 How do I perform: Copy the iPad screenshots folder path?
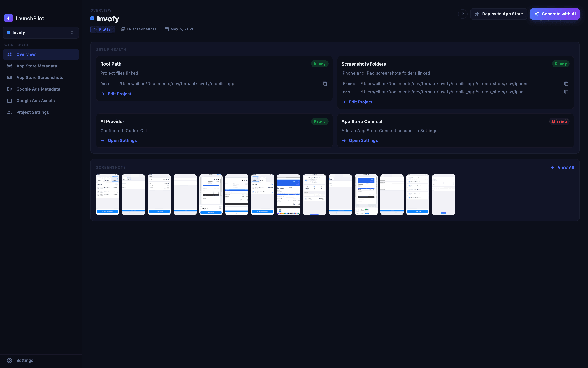coord(566,92)
